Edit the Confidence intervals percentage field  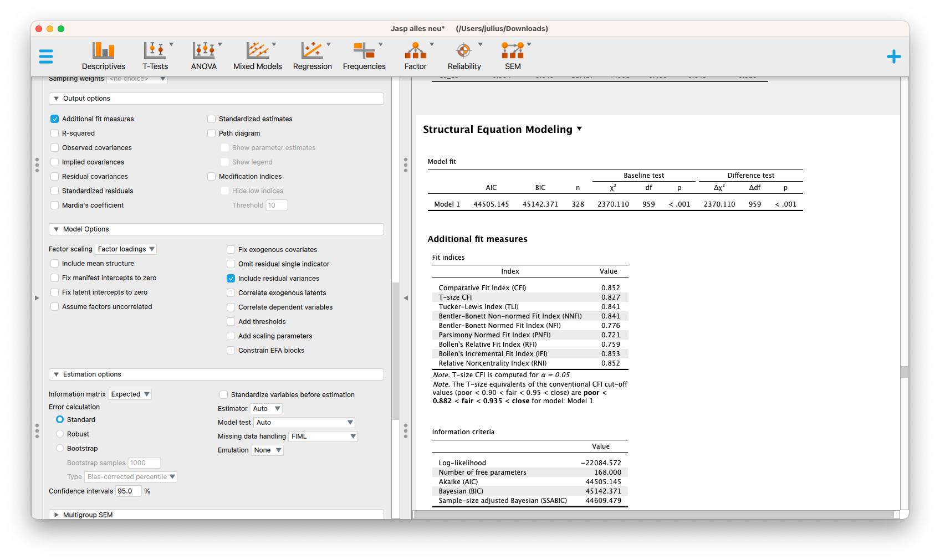128,491
